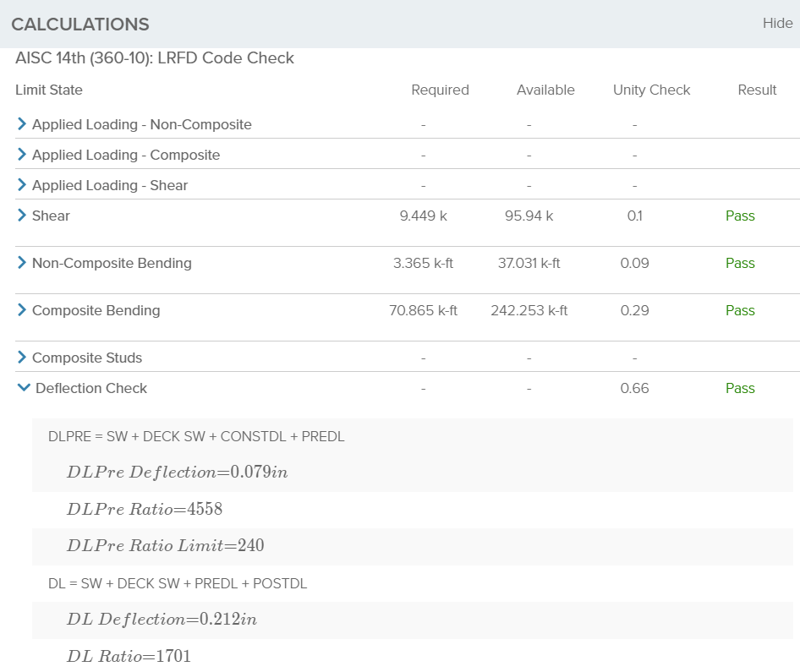Click the DL Ratio=1701 line

coord(129,655)
